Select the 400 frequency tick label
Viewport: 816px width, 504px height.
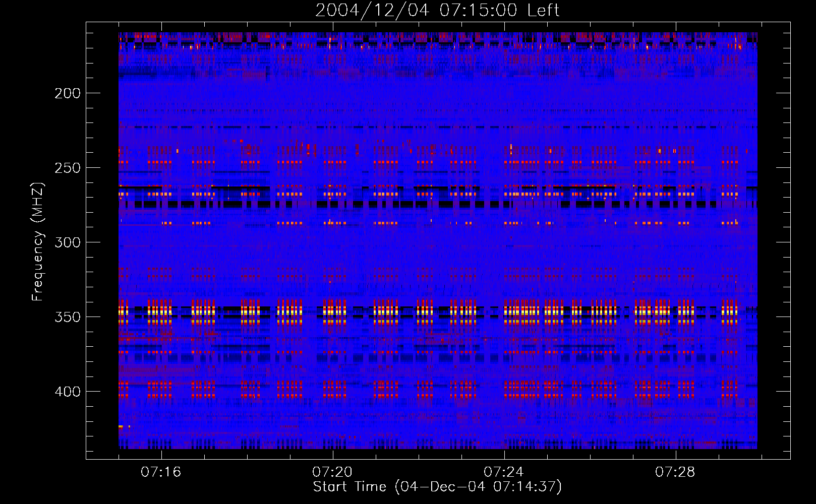pos(68,392)
